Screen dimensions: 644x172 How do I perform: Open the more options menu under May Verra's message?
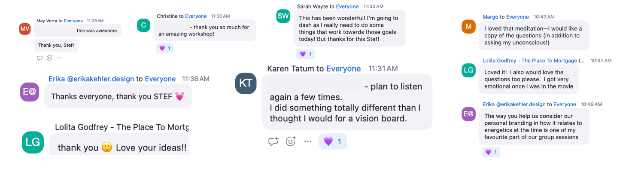coord(59,58)
